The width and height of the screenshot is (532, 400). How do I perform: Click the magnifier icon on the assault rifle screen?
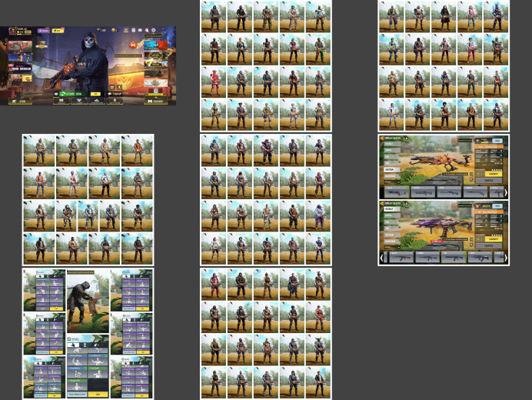[471, 245]
